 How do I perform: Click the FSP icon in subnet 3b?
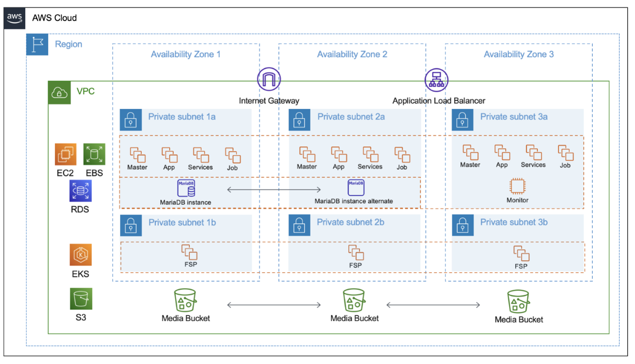pos(521,254)
